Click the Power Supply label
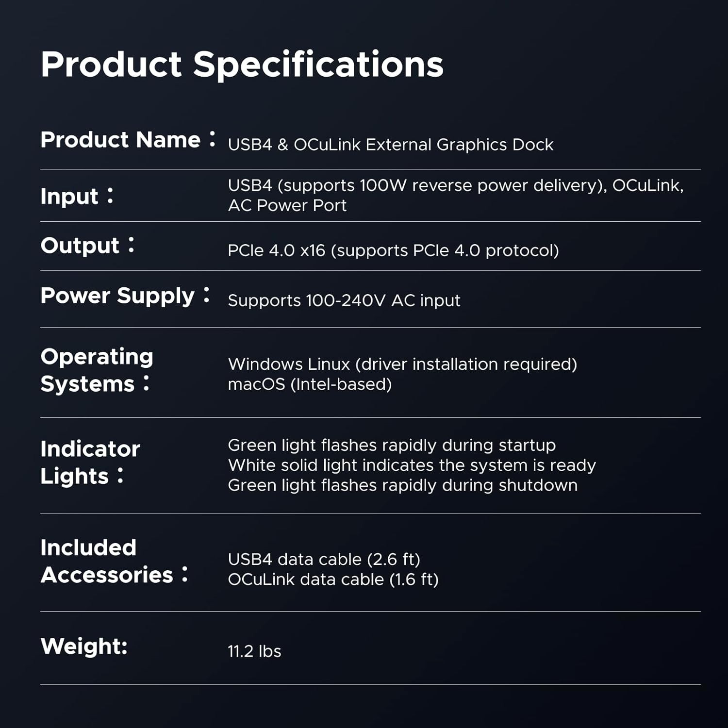This screenshot has width=728, height=728. pos(117,296)
